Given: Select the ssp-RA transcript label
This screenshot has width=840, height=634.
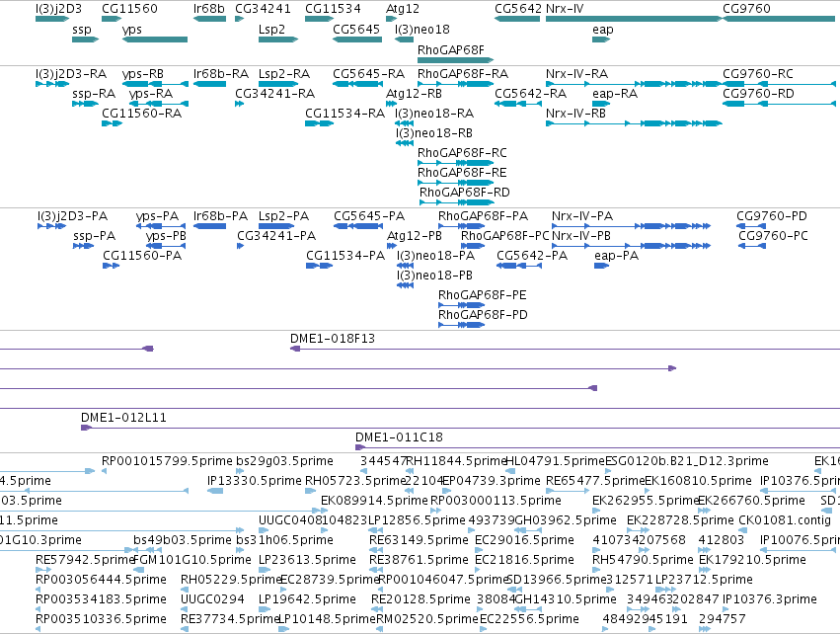Looking at the screenshot, I should pyautogui.click(x=94, y=94).
